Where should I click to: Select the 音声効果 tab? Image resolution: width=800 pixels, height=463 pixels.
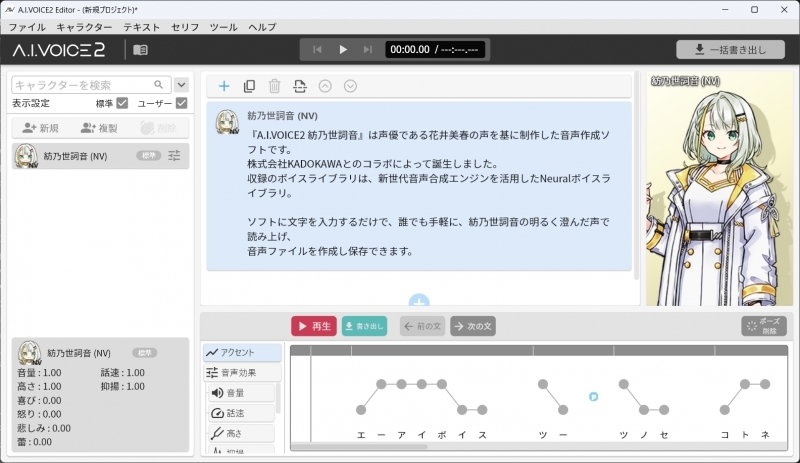(x=242, y=373)
